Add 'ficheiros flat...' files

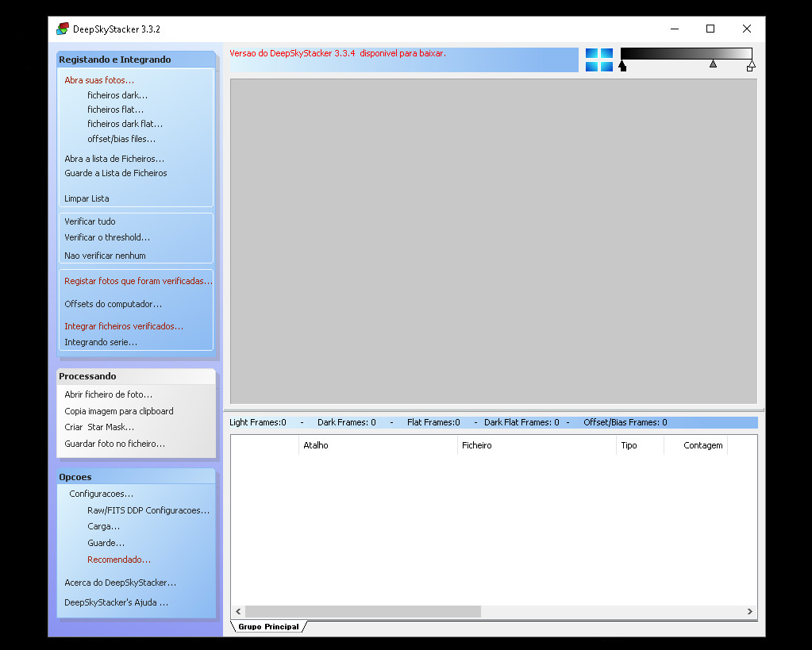[115, 110]
